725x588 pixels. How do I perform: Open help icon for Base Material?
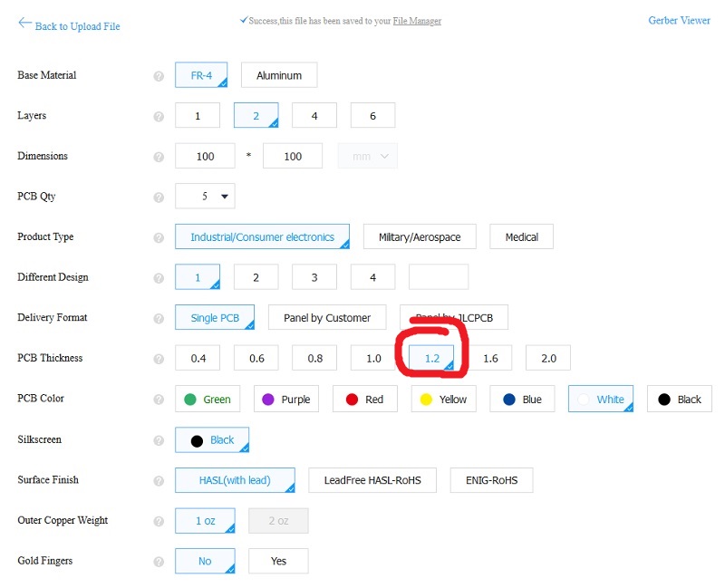[159, 76]
